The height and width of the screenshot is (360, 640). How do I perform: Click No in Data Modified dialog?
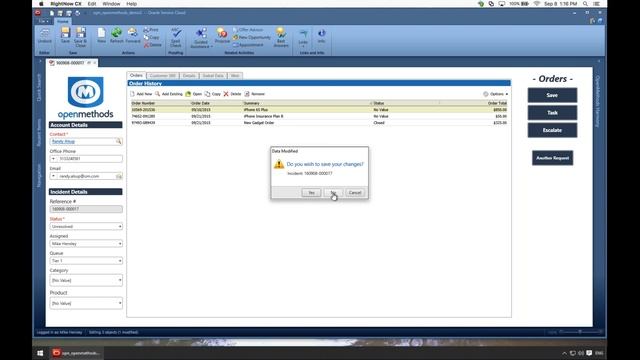pos(333,193)
